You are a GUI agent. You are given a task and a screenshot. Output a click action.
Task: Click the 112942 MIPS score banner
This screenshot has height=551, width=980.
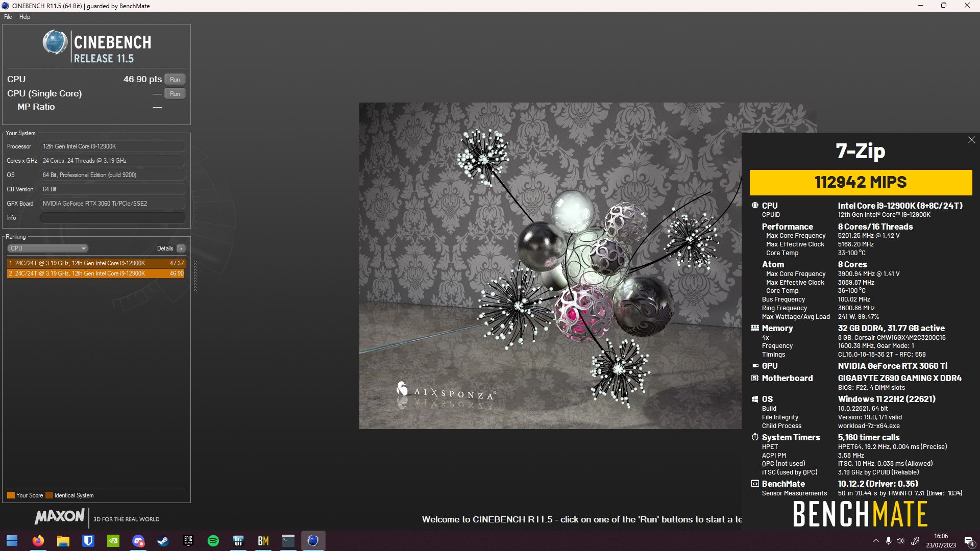tap(861, 182)
